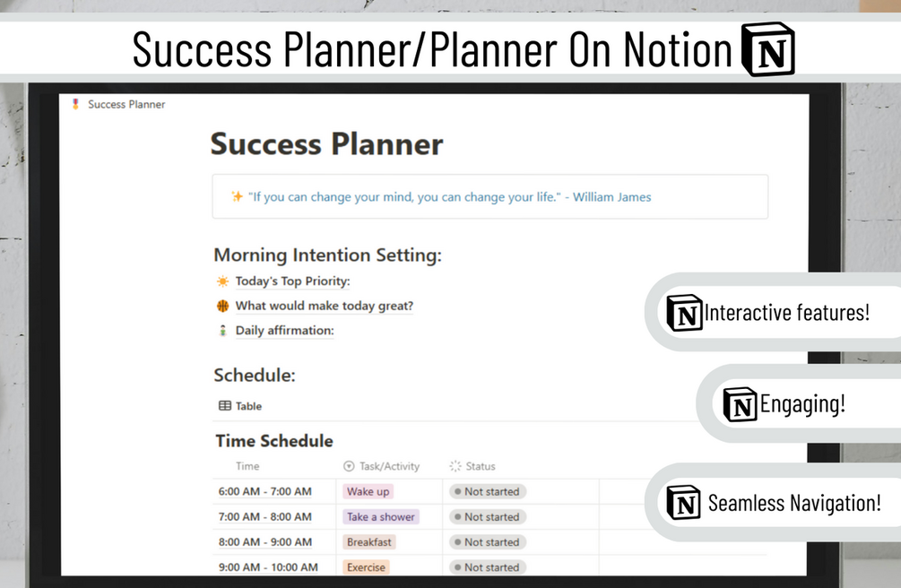
Task: Open the Success Planner breadcrumb
Action: click(126, 104)
